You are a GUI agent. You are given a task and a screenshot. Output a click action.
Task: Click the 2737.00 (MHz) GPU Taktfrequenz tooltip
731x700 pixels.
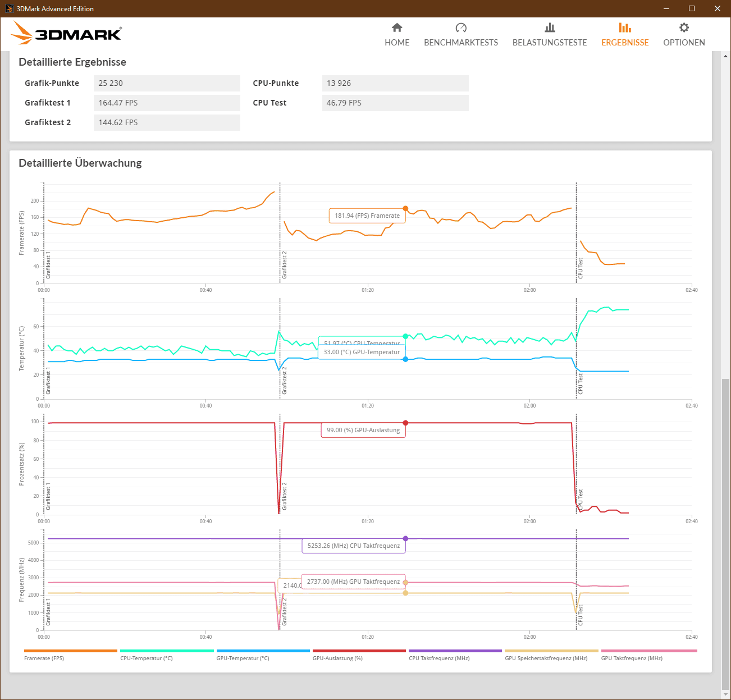(354, 582)
